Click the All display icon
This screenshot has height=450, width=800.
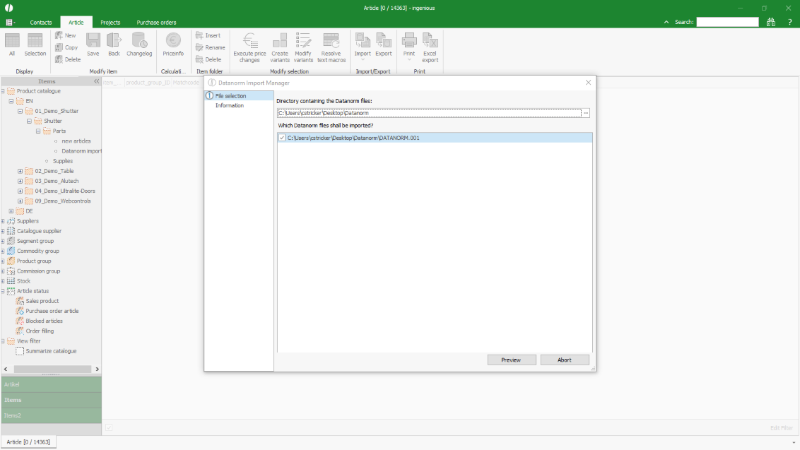click(12, 44)
